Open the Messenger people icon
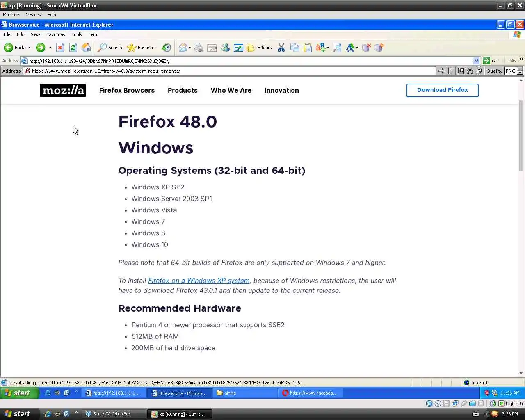This screenshot has height=420, width=525. (x=225, y=48)
